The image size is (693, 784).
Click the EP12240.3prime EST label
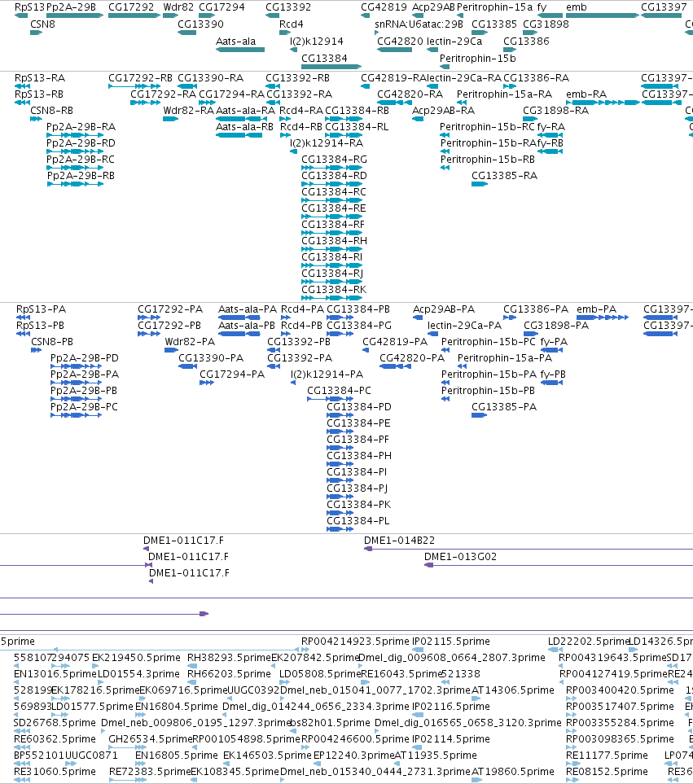[x=353, y=756]
